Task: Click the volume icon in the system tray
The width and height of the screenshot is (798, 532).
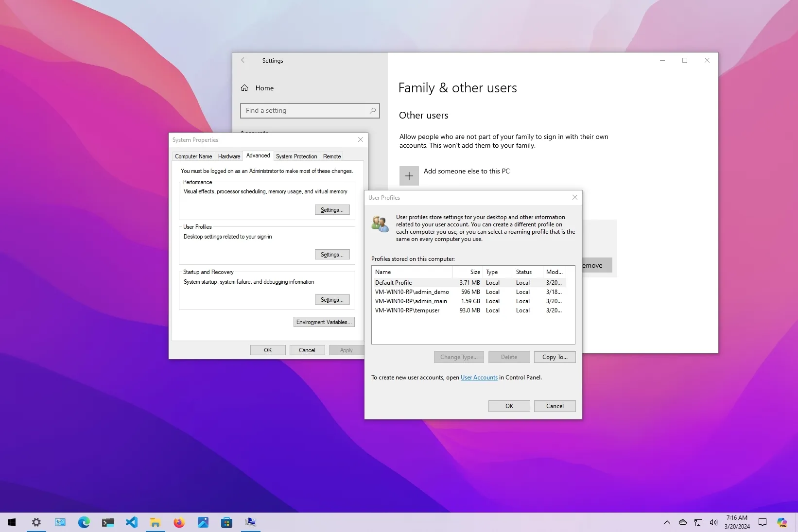Action: click(713, 522)
